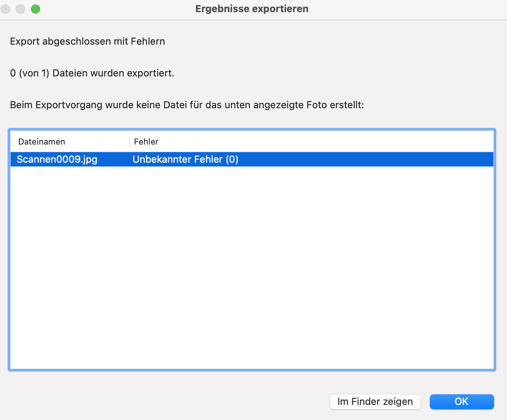The width and height of the screenshot is (507, 420).
Task: Click the OK button
Action: pos(462,401)
